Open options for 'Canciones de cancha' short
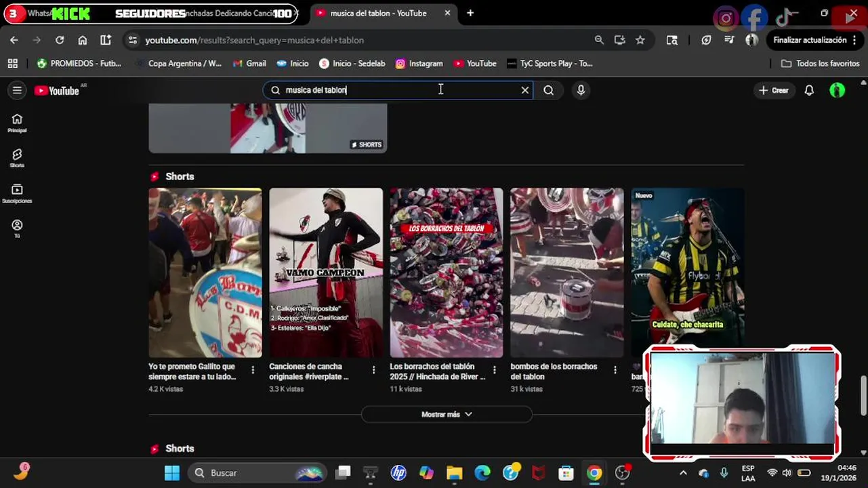Image resolution: width=868 pixels, height=488 pixels. (x=373, y=370)
